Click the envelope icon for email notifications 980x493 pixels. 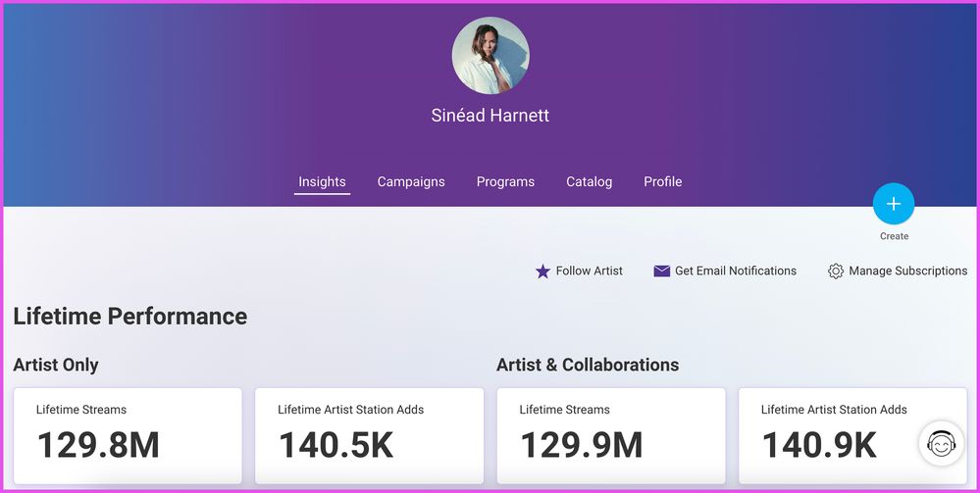pos(662,271)
